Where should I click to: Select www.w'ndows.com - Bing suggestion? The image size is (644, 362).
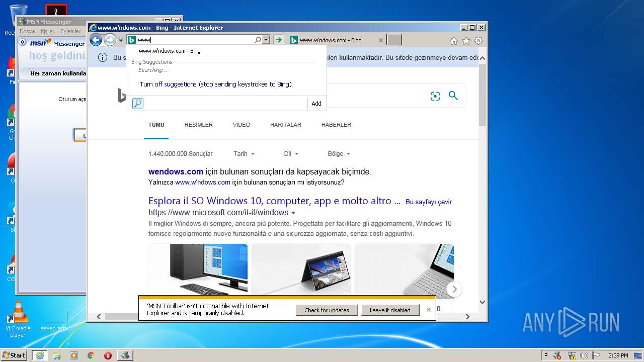coord(170,51)
